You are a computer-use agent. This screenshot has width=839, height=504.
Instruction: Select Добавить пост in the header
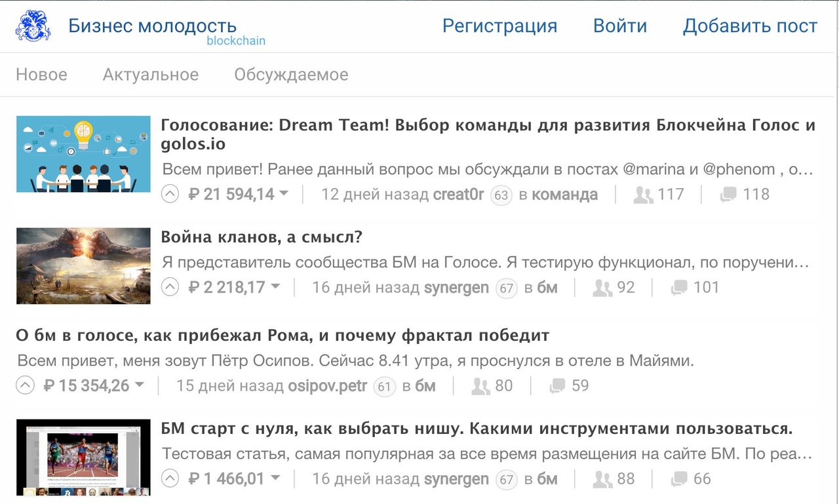(x=751, y=26)
